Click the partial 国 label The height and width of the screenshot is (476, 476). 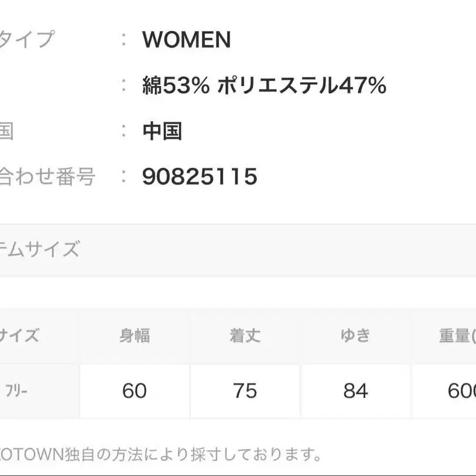click(x=6, y=131)
